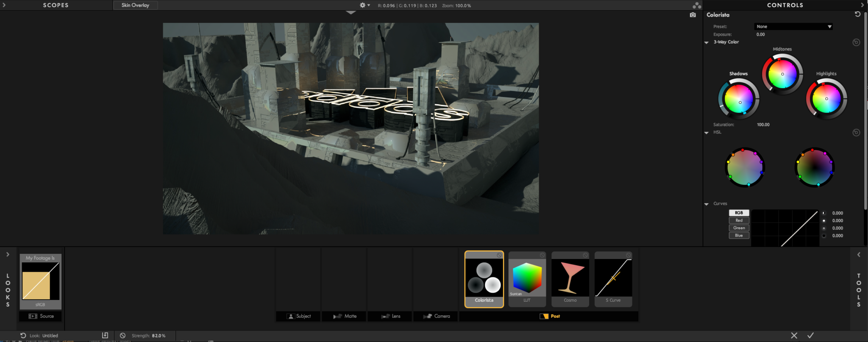Click the Source button
The image size is (868, 342).
tap(41, 316)
